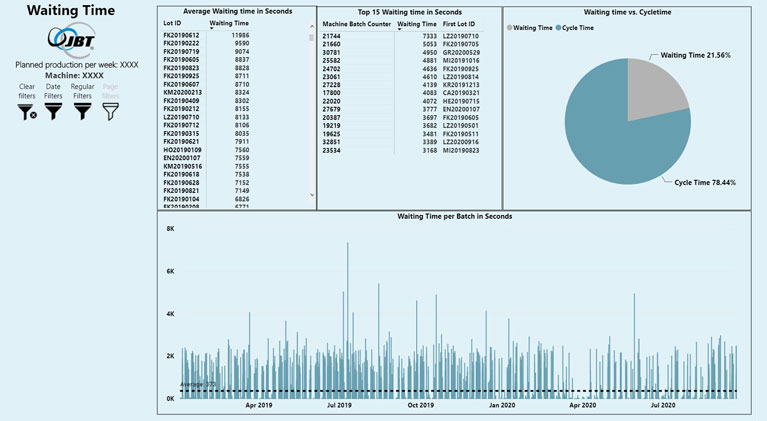Open the Regular Filters funnel icon
The image size is (767, 421).
(x=83, y=112)
